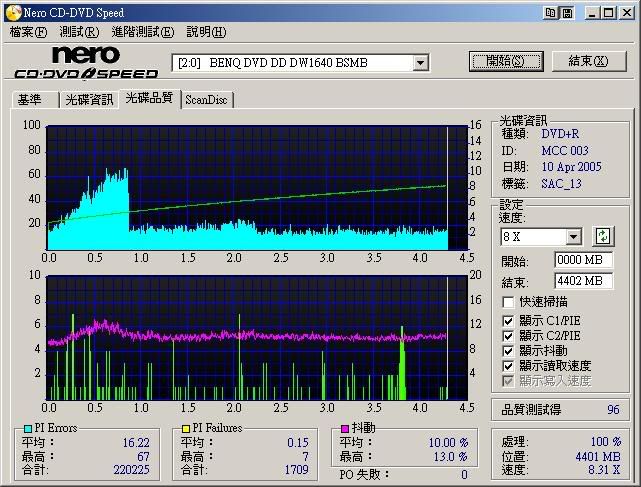Click the PI Failures total value 1709
This screenshot has width=641, height=487.
(x=296, y=469)
